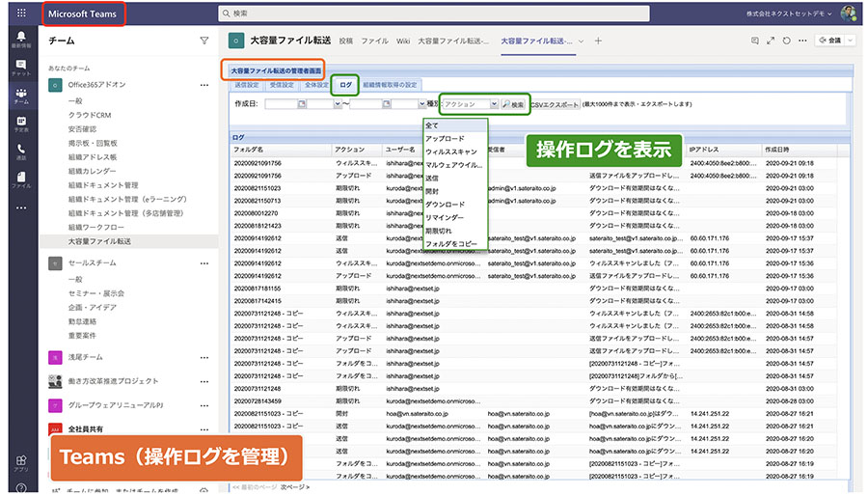868x496 pixels.
Task: Sort by the IPアドレス column header
Action: pyautogui.click(x=724, y=150)
